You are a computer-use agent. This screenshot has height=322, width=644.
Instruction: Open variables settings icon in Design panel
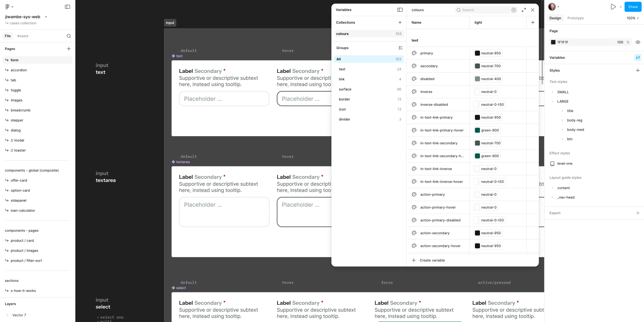[638, 58]
